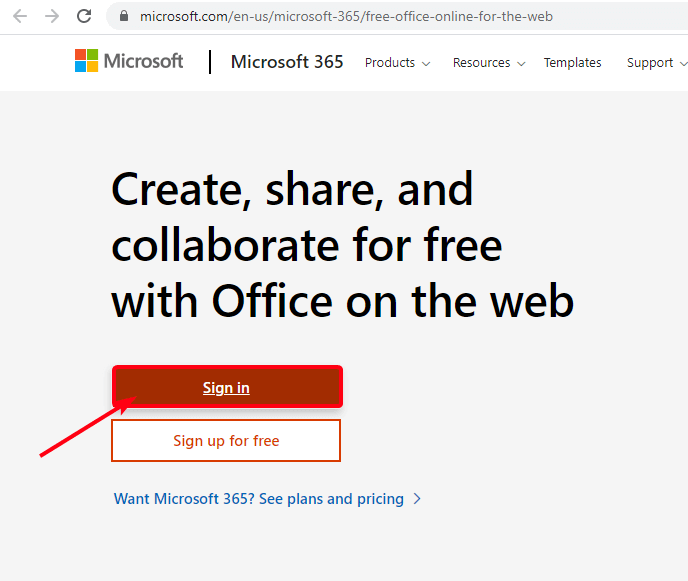Open the Products menu label
The image size is (688, 581).
389,63
